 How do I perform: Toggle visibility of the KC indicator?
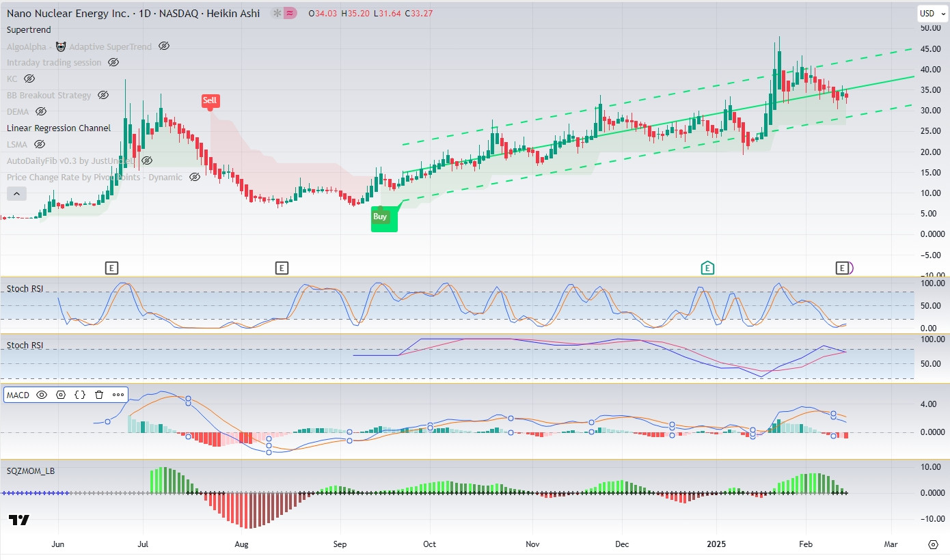[x=29, y=79]
